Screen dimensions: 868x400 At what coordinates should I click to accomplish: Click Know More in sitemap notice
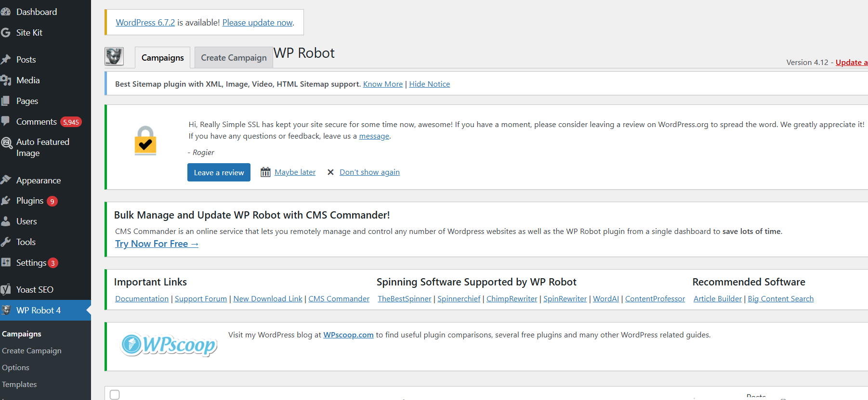point(383,84)
